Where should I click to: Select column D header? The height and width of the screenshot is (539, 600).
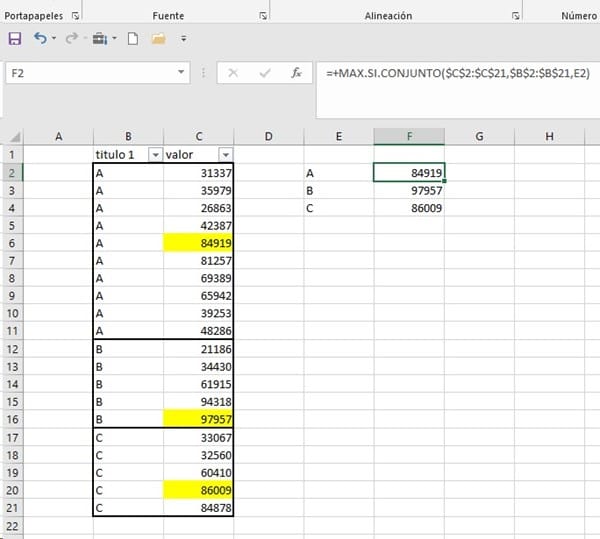[269, 136]
